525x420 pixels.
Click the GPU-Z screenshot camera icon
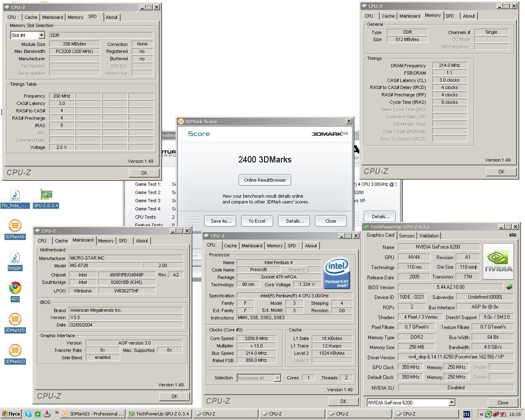coord(513,235)
